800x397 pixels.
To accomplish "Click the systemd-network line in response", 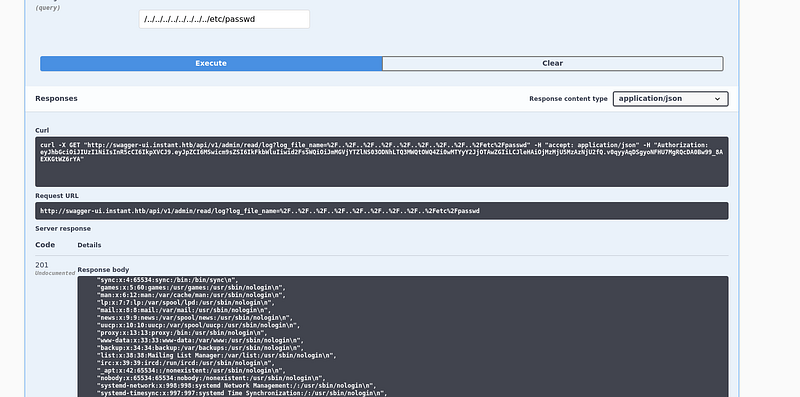I will pos(237,386).
